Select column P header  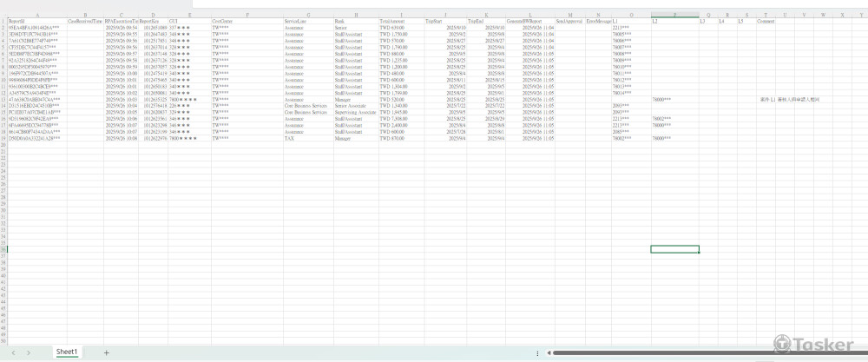coord(674,15)
